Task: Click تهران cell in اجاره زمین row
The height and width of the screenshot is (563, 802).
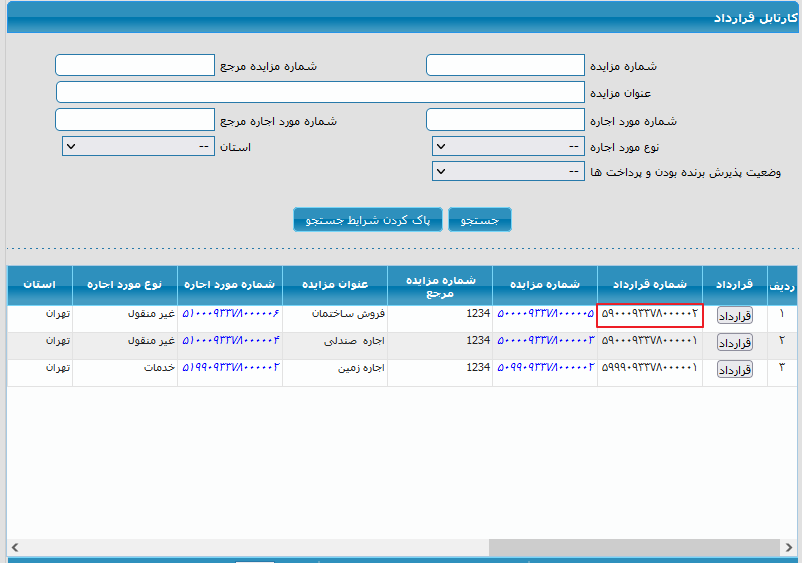Action: pos(40,373)
